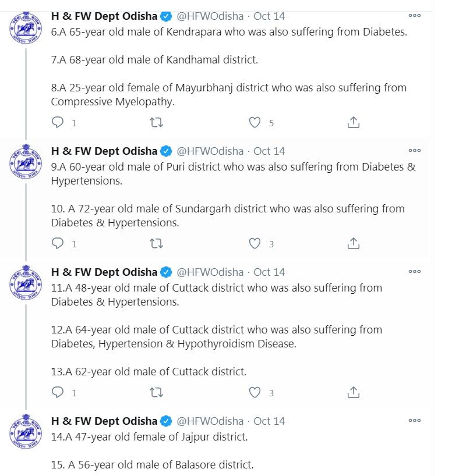Open more options on Cuttack tweet
This screenshot has height=476, width=452.
coord(414,272)
